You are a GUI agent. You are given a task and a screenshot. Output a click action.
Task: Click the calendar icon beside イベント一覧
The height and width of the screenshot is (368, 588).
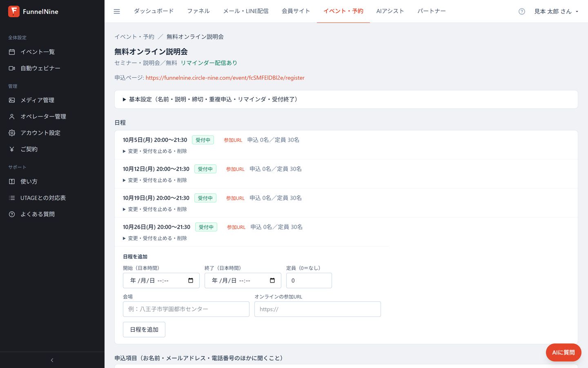[x=12, y=52]
